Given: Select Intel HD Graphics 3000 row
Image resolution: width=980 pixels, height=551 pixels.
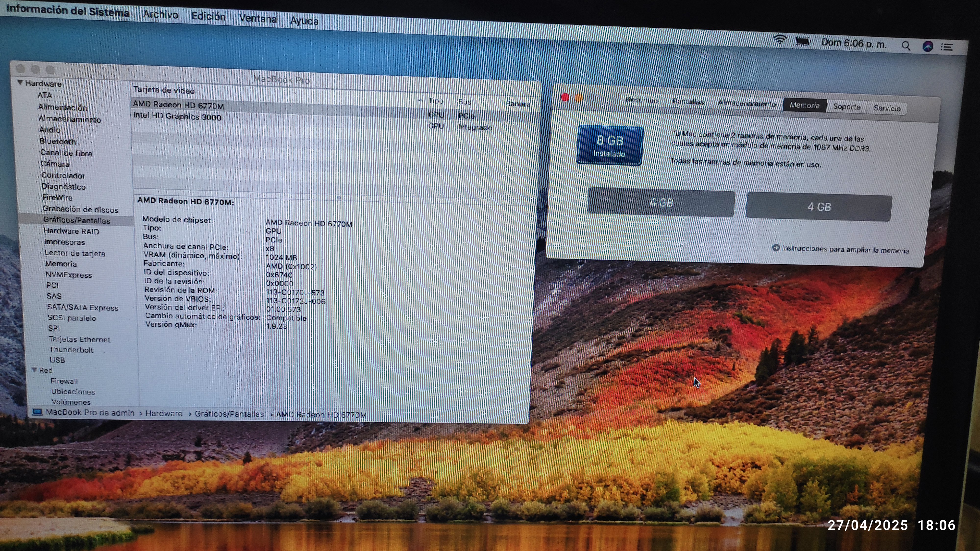Looking at the screenshot, I should [177, 117].
